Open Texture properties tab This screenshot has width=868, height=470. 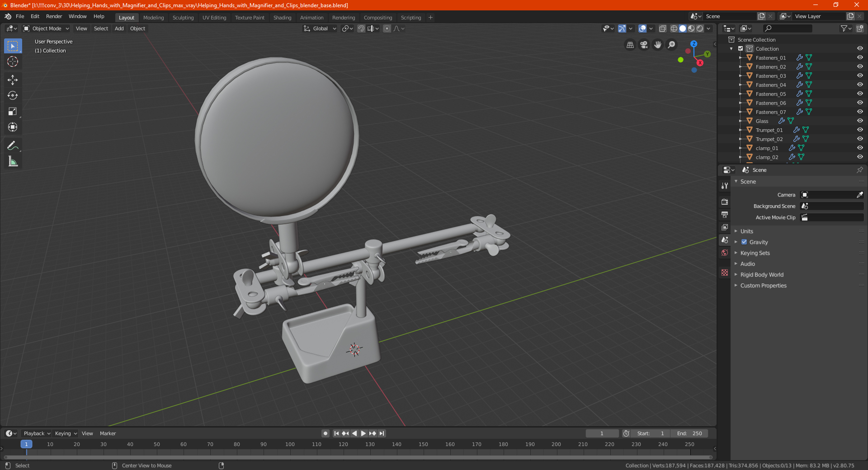point(725,273)
